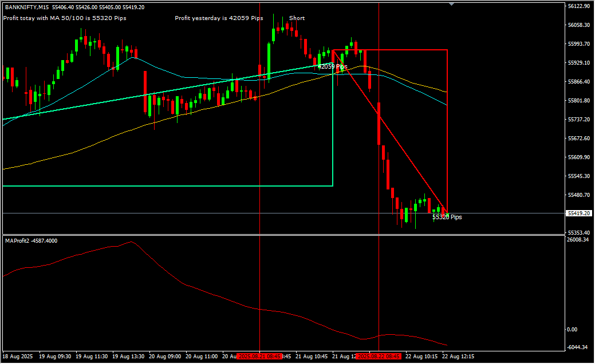
Task: Click the "Short" text label
Action: point(297,18)
